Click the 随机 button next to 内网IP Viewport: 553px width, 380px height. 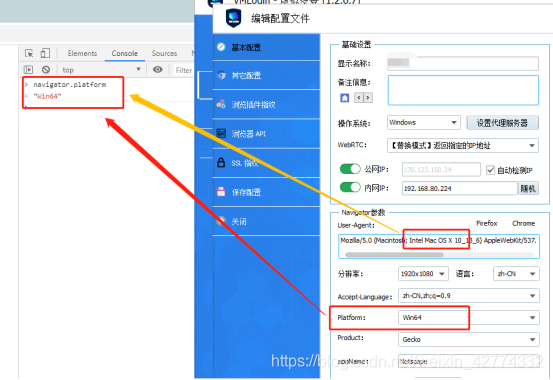[x=528, y=188]
